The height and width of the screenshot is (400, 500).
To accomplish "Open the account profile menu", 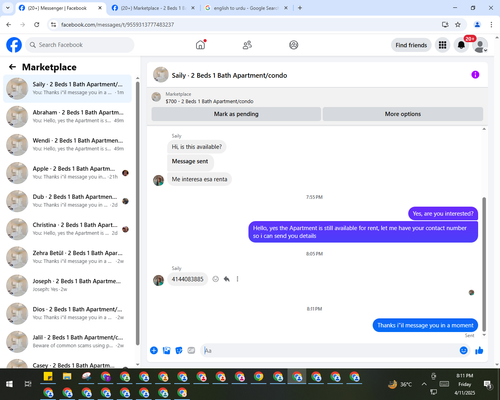I will 480,45.
